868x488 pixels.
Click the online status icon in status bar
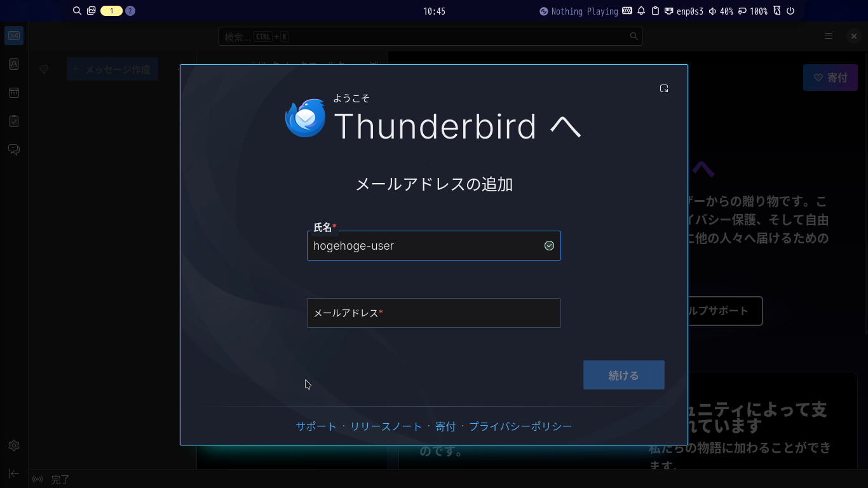point(37,479)
